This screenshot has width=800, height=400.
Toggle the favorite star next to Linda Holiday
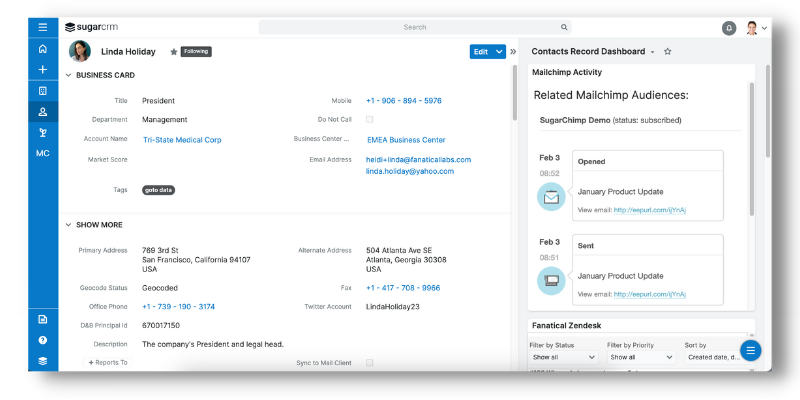click(173, 52)
